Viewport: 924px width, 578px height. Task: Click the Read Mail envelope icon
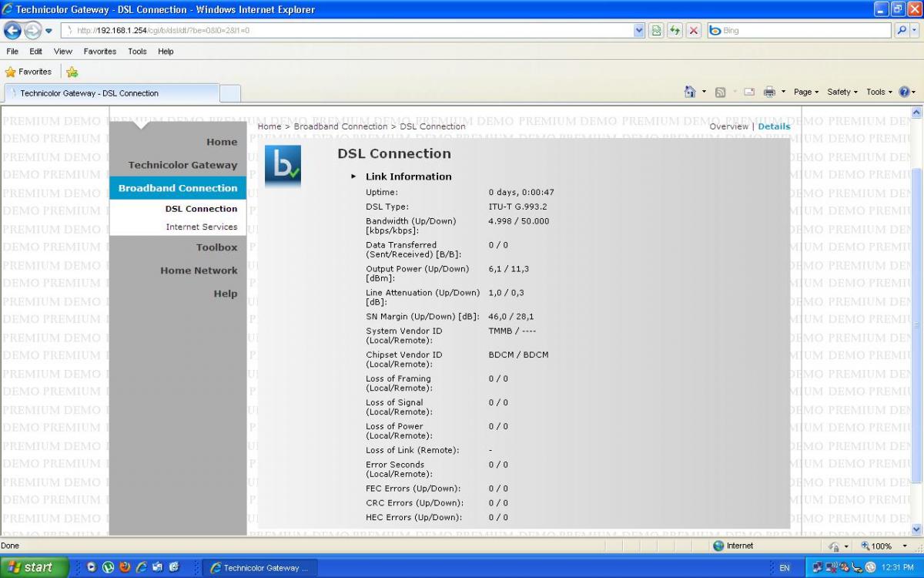(748, 92)
